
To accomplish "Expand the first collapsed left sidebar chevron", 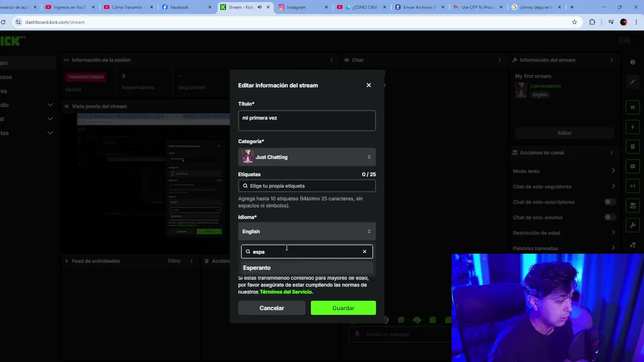I will [50, 105].
